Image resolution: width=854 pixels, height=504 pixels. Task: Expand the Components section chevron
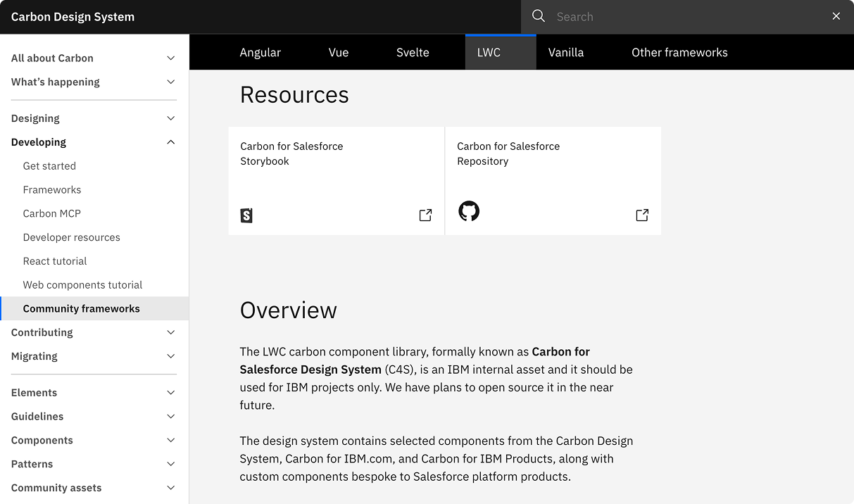[x=170, y=441]
